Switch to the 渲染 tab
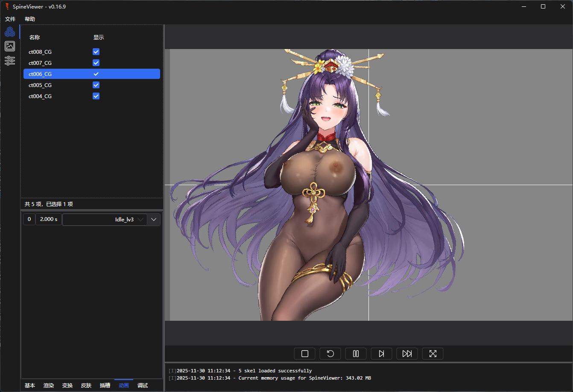 coord(49,386)
